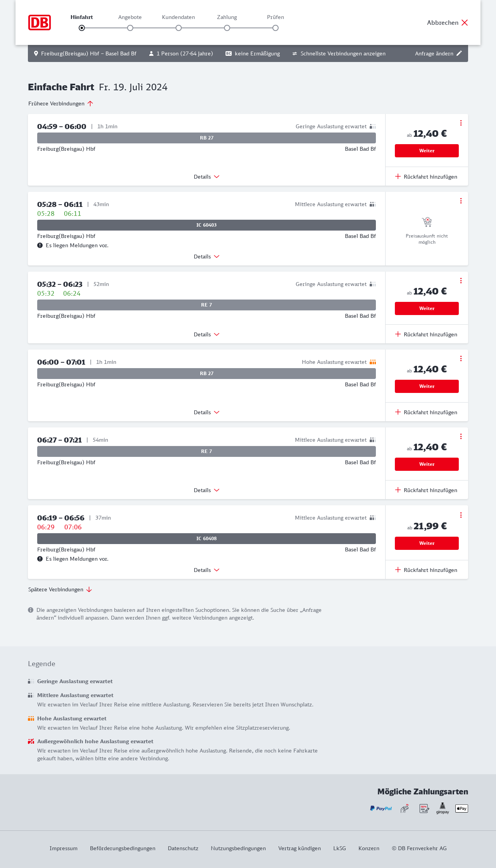Click the giropay payment icon

pyautogui.click(x=443, y=808)
